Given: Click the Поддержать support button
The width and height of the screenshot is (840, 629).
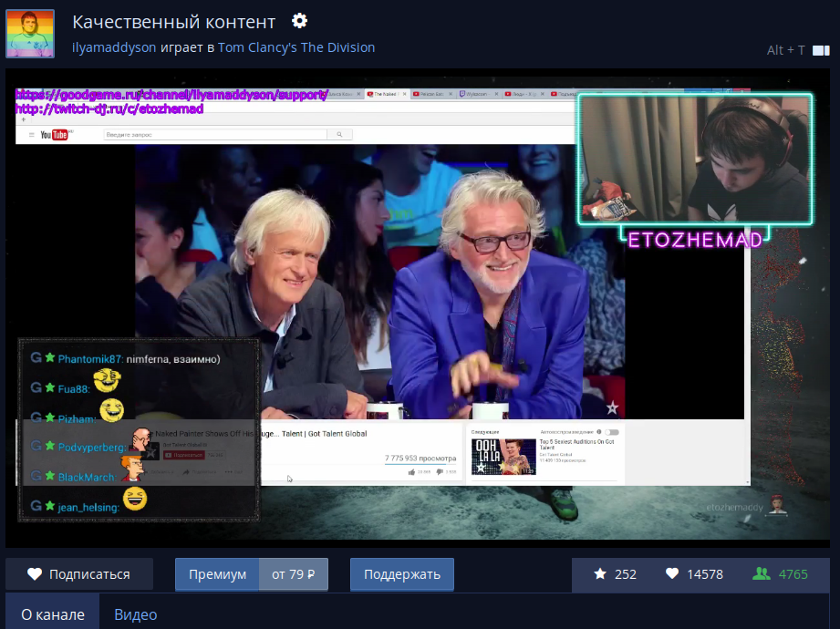Looking at the screenshot, I should point(402,574).
